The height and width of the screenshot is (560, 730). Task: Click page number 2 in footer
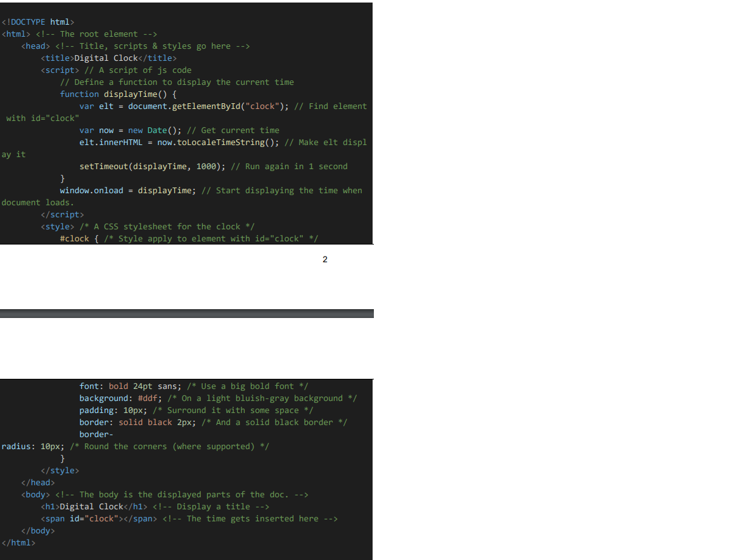click(325, 259)
